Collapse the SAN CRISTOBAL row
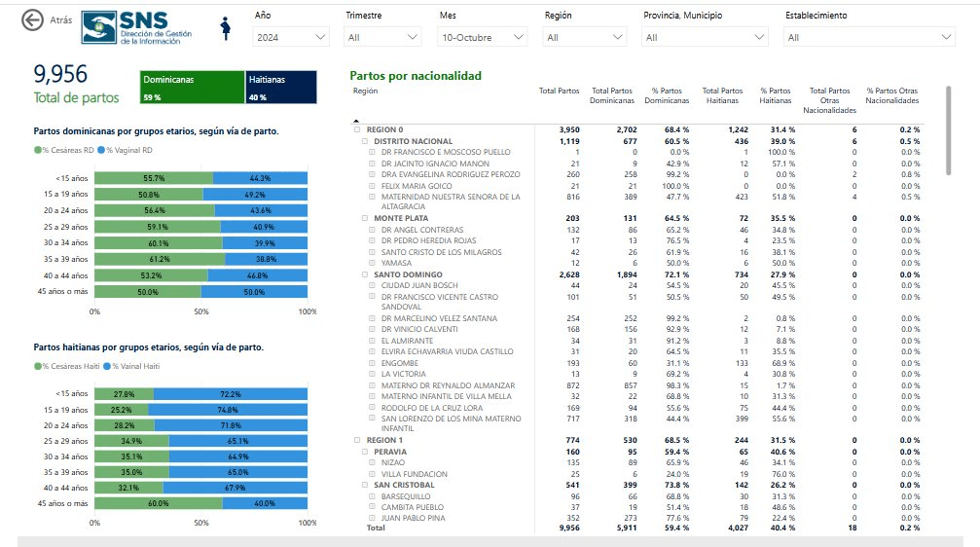Screen dimensions: 980x547 (x=365, y=485)
